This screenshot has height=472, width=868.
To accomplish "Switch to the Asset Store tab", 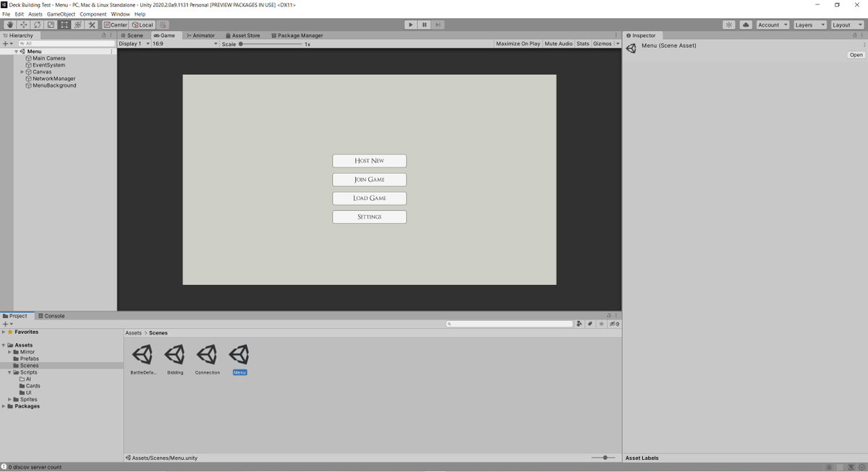I will pos(243,35).
